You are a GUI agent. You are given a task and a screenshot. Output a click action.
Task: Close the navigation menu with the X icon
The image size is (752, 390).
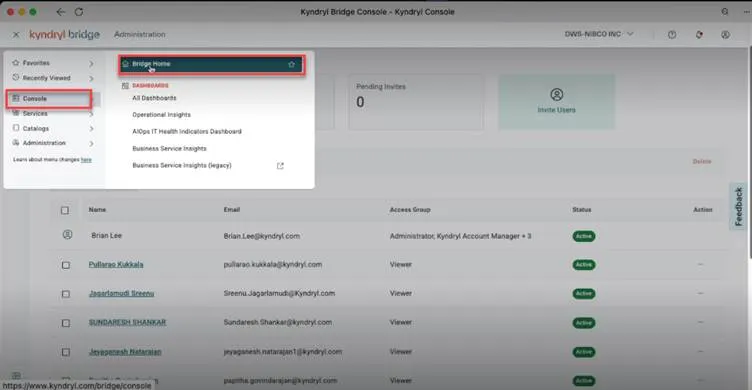click(16, 35)
